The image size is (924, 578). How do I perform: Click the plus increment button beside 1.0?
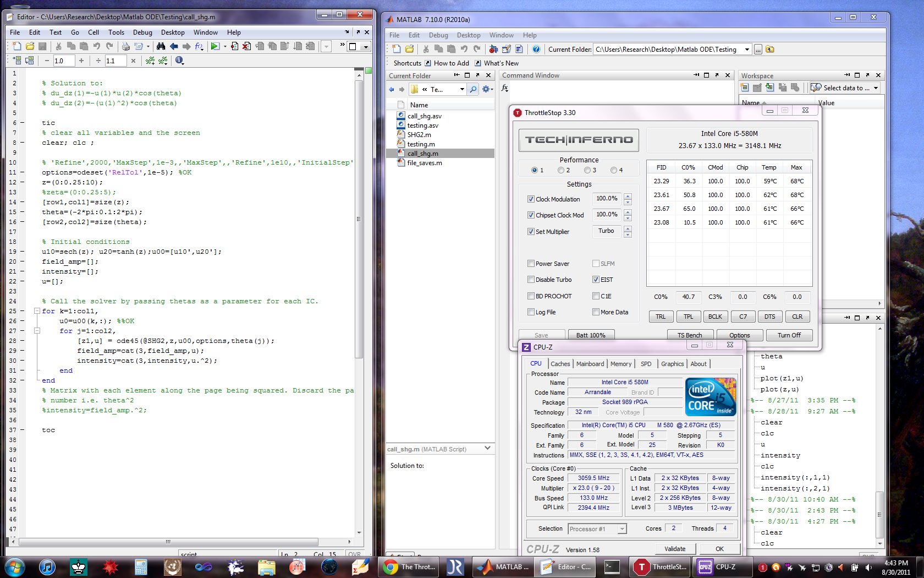(x=81, y=61)
